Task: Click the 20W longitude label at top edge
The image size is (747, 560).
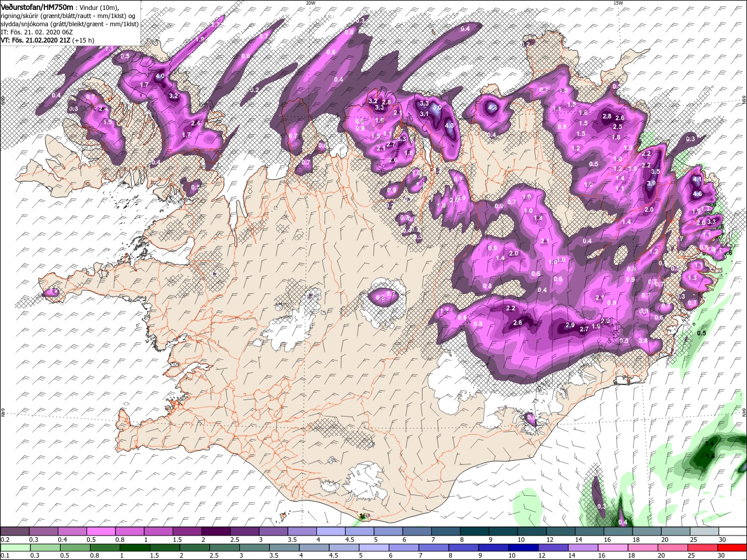Action: tap(310, 2)
